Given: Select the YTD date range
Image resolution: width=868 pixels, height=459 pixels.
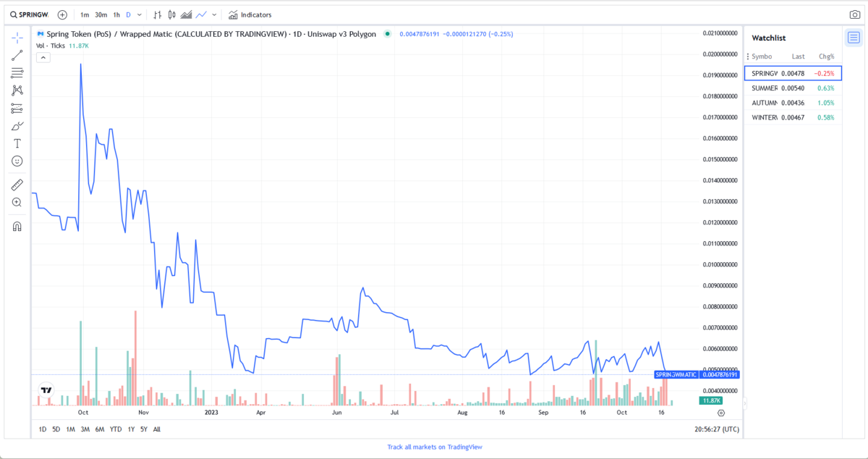Looking at the screenshot, I should (115, 429).
